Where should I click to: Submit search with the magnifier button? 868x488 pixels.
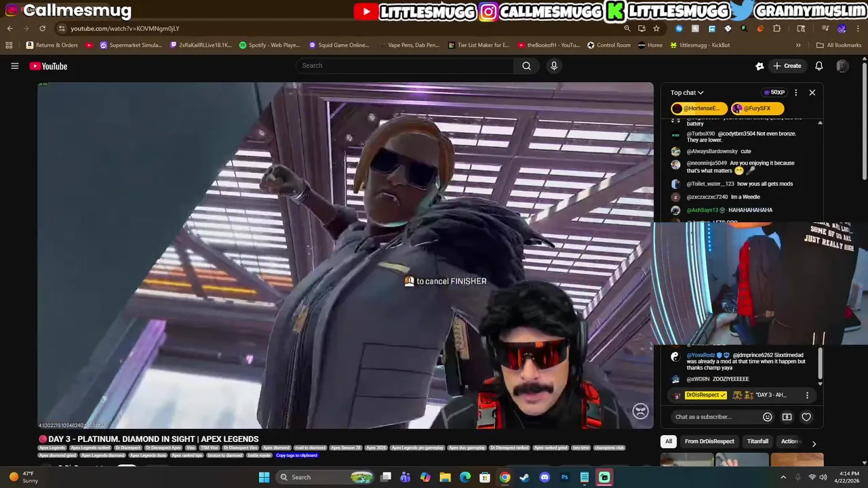tap(526, 66)
